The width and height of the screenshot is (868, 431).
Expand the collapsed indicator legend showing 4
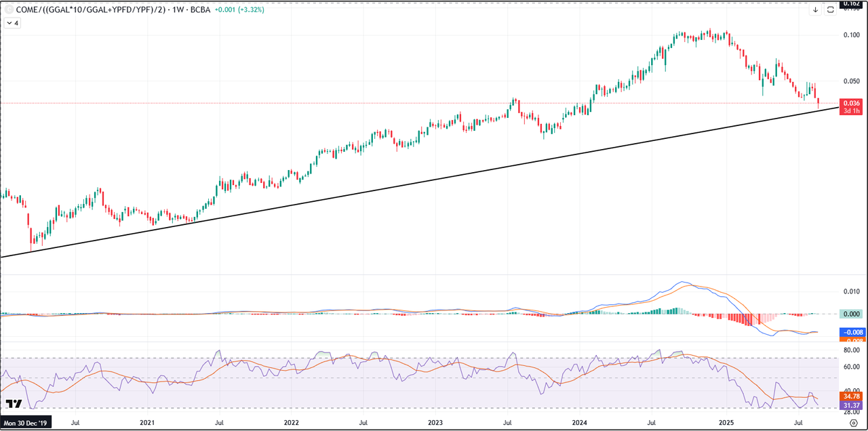pos(12,23)
